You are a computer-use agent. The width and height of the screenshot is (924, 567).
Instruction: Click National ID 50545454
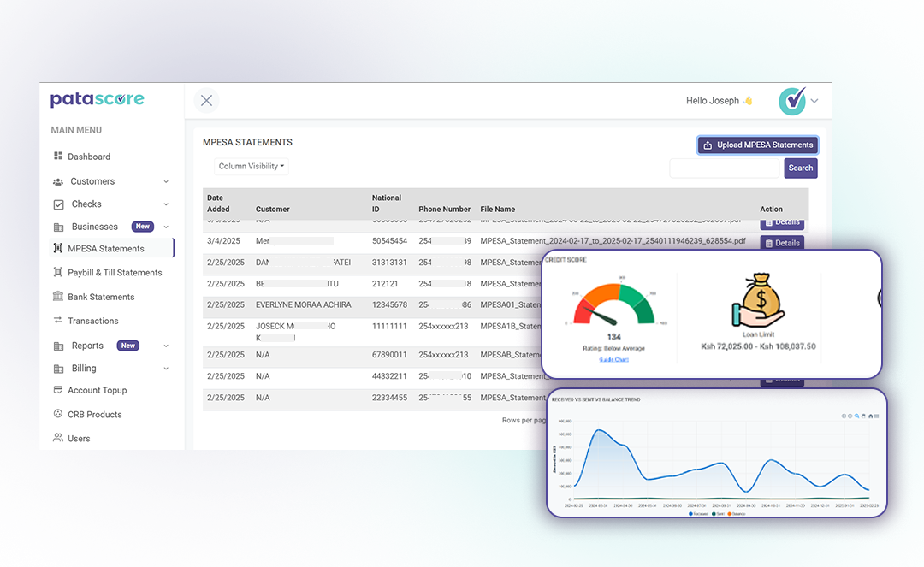389,241
